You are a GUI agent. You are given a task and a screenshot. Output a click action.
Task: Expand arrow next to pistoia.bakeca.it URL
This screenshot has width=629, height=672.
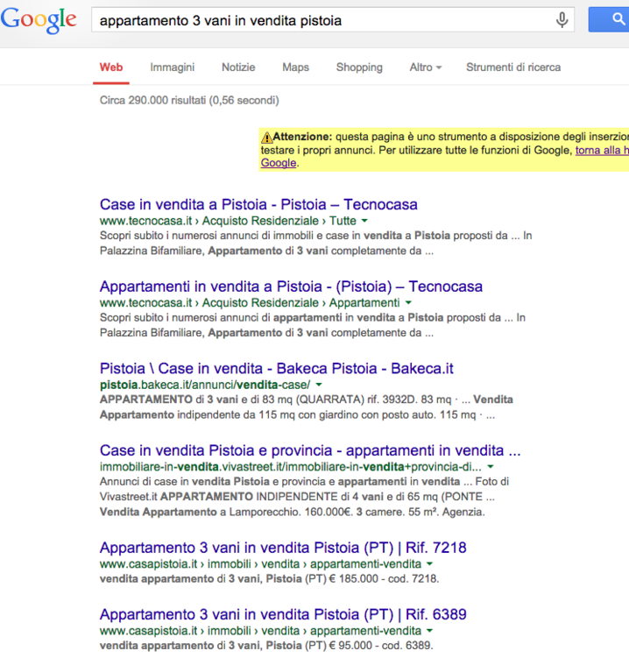pos(319,385)
